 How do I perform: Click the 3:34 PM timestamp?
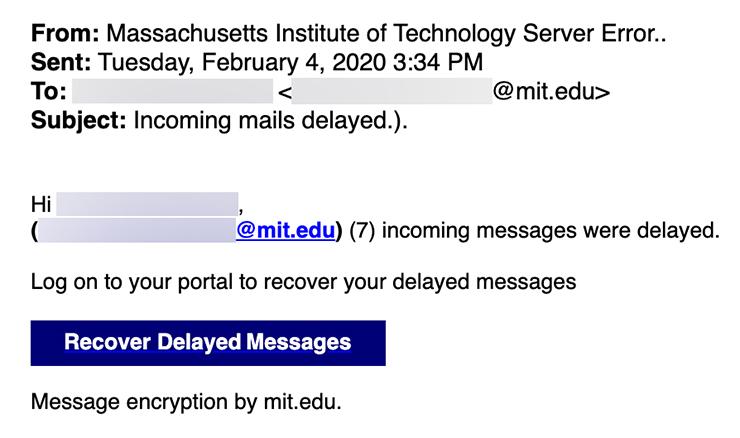tap(438, 62)
